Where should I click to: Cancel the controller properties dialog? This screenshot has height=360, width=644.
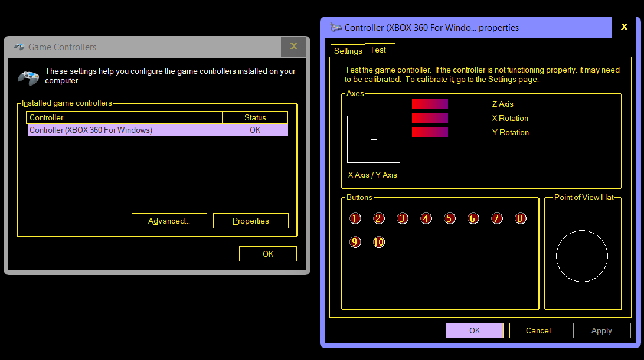pyautogui.click(x=538, y=330)
